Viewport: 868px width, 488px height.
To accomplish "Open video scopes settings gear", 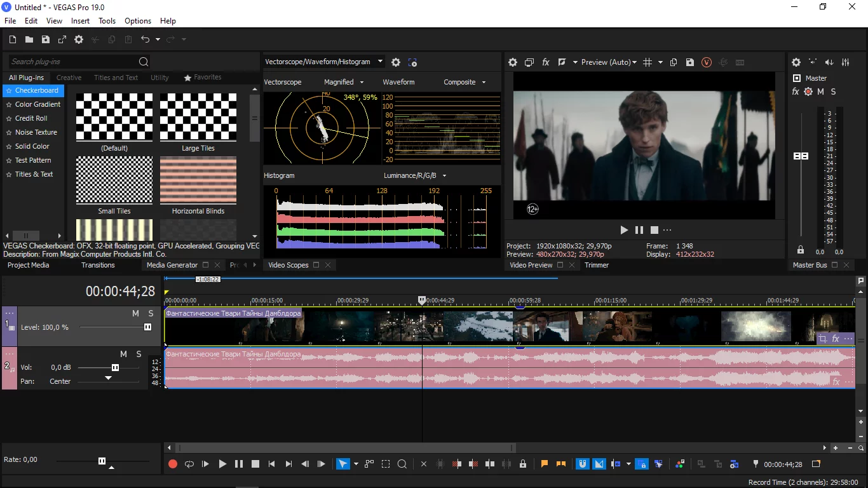I will pos(396,62).
